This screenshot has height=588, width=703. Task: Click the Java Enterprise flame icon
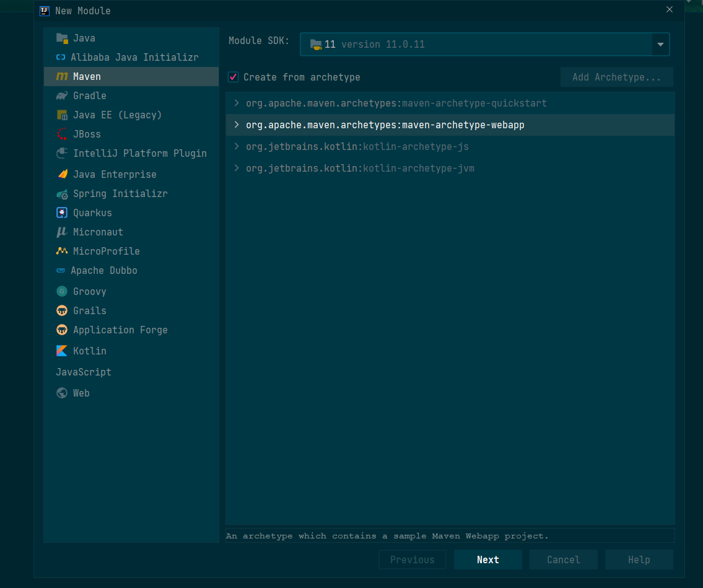63,174
